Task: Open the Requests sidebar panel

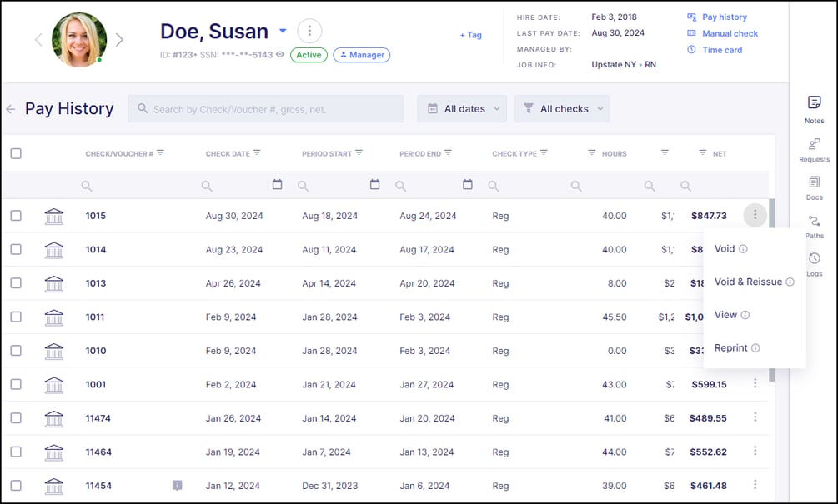Action: click(x=814, y=148)
